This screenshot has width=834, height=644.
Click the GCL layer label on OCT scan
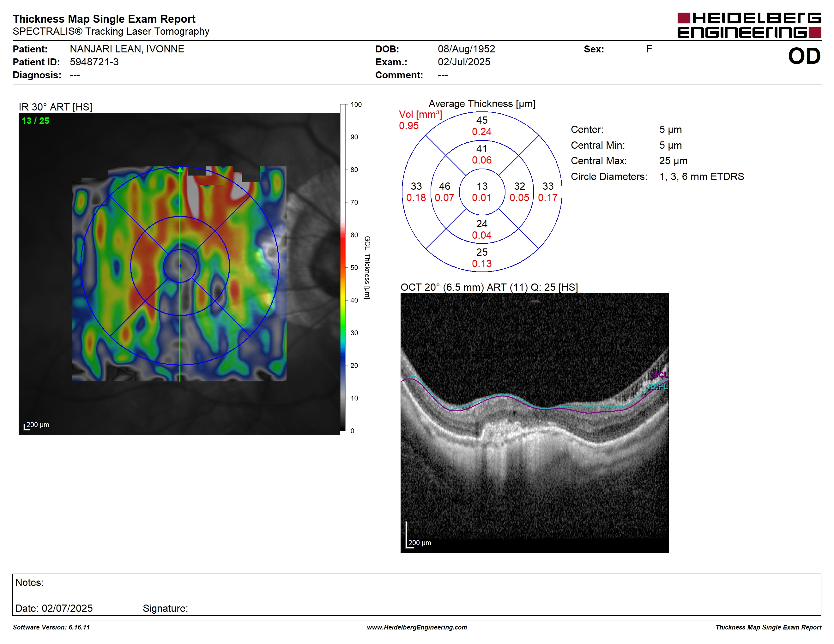[660, 374]
